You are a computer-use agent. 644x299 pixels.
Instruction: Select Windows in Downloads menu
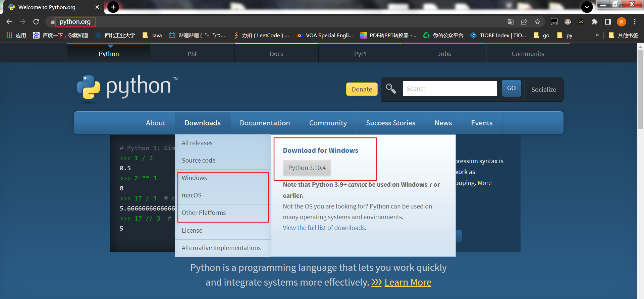(223, 178)
